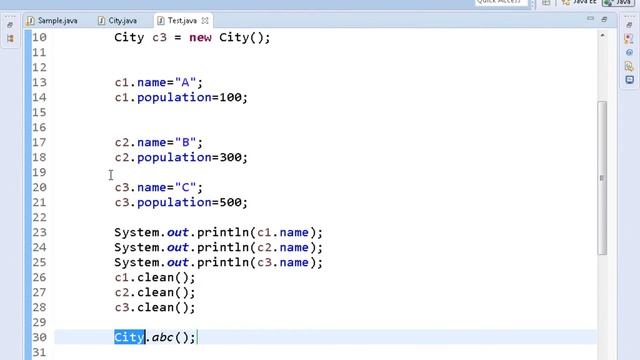Click c3.clean() on line 28
Screen dimensions: 640x360
pyautogui.click(x=155, y=307)
